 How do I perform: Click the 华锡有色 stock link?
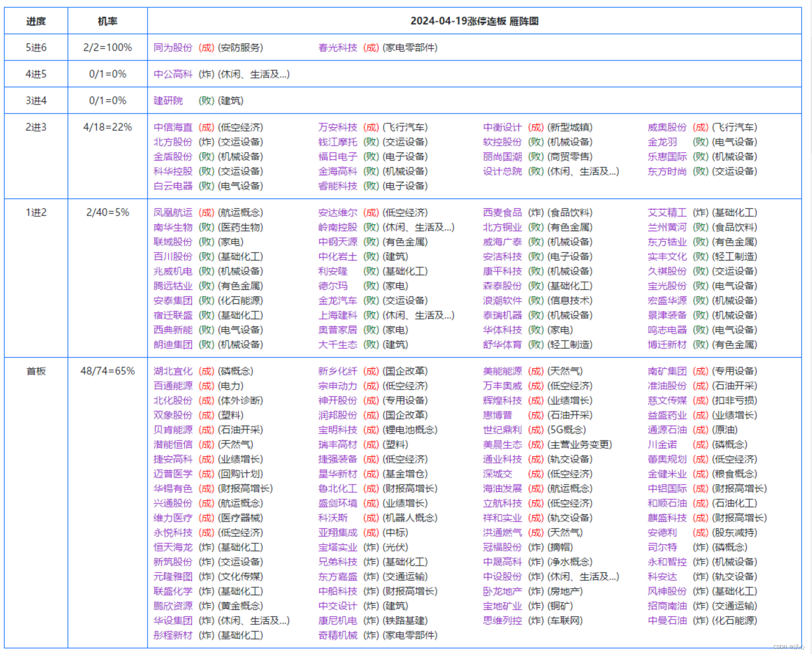(173, 489)
